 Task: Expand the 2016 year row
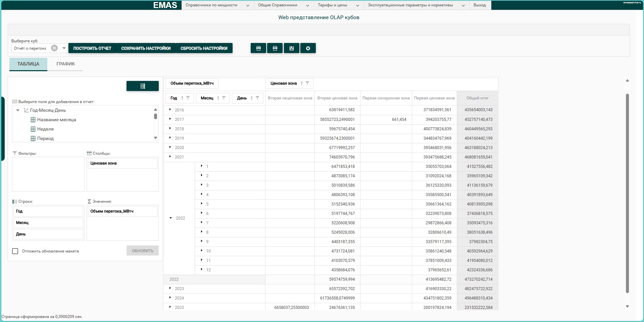click(x=170, y=109)
